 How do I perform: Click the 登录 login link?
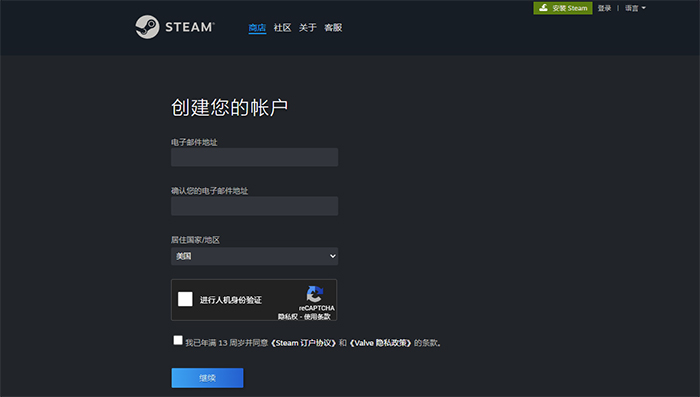click(604, 8)
